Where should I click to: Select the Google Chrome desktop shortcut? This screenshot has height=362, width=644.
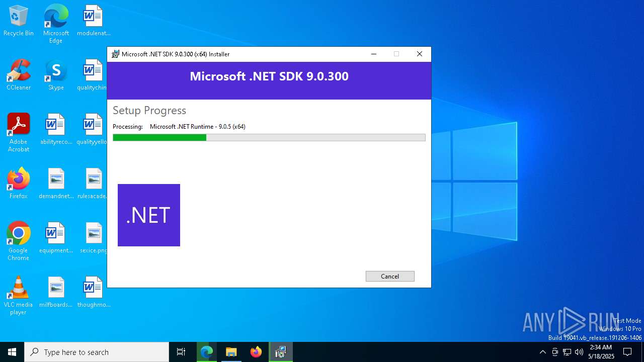coord(19,241)
